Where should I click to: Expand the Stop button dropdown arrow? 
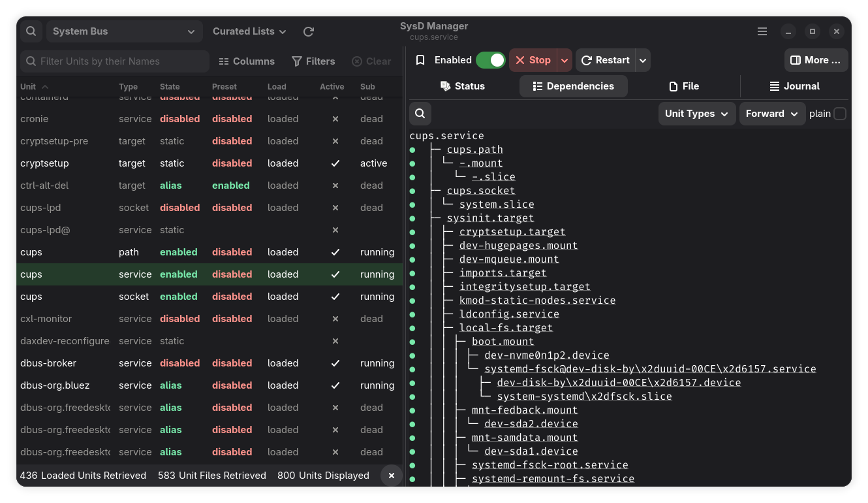565,60
